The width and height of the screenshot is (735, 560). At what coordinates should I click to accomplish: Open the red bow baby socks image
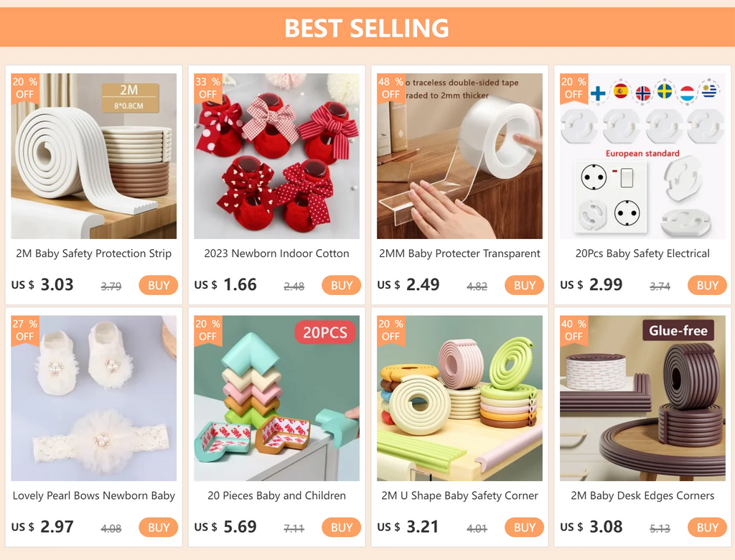[276, 156]
